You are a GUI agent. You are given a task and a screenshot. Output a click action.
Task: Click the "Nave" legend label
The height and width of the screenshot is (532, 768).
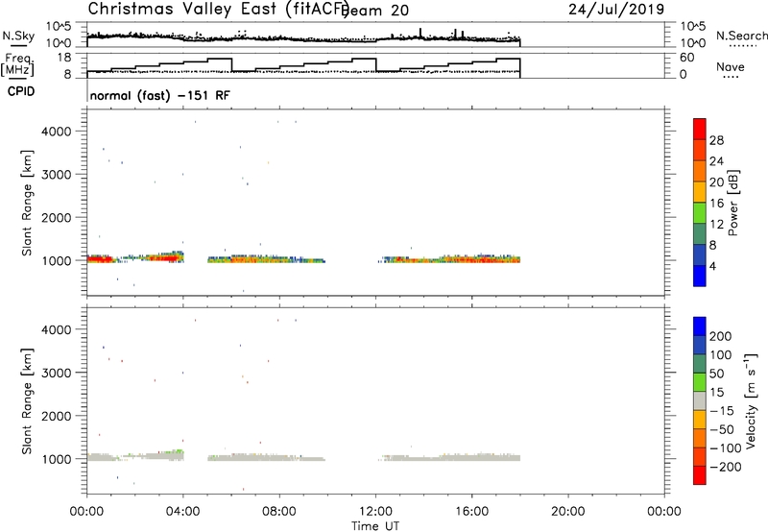(730, 67)
